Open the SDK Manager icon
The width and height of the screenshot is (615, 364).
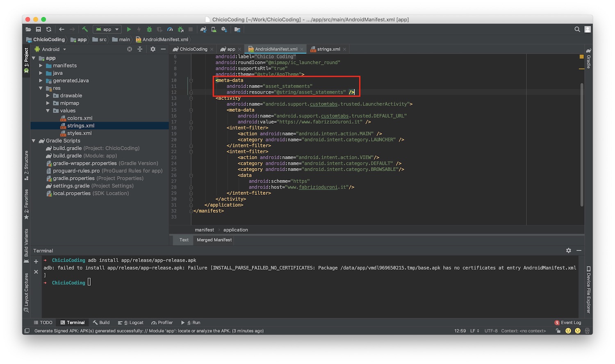point(224,29)
